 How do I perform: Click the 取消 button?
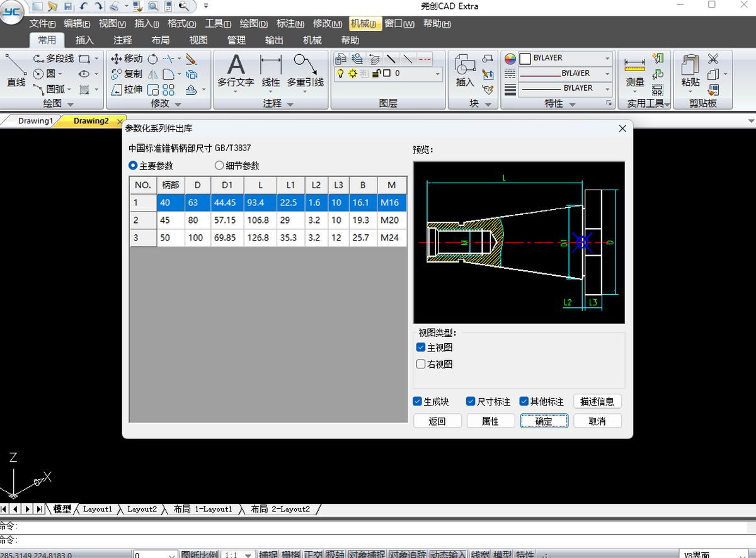point(597,421)
